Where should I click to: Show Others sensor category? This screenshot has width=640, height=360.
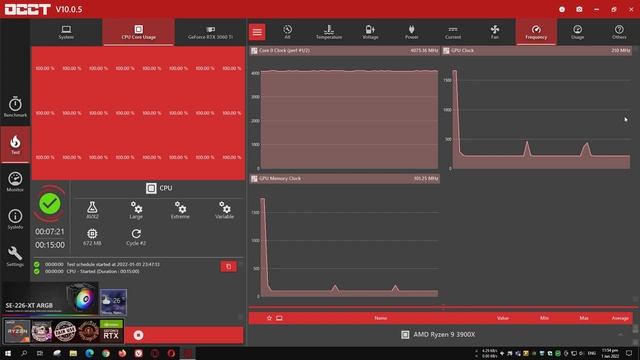coord(619,32)
